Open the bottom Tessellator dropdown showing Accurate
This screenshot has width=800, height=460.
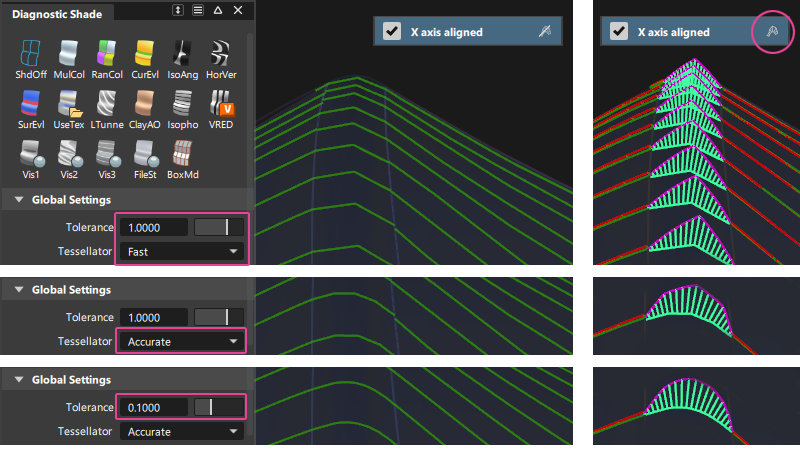point(182,431)
